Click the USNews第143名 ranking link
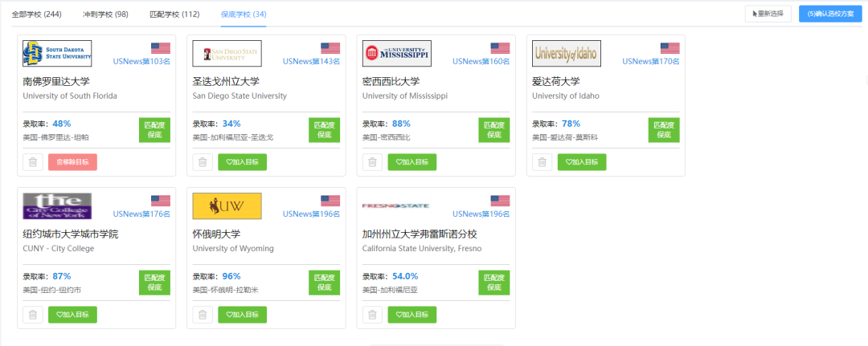 click(x=312, y=61)
